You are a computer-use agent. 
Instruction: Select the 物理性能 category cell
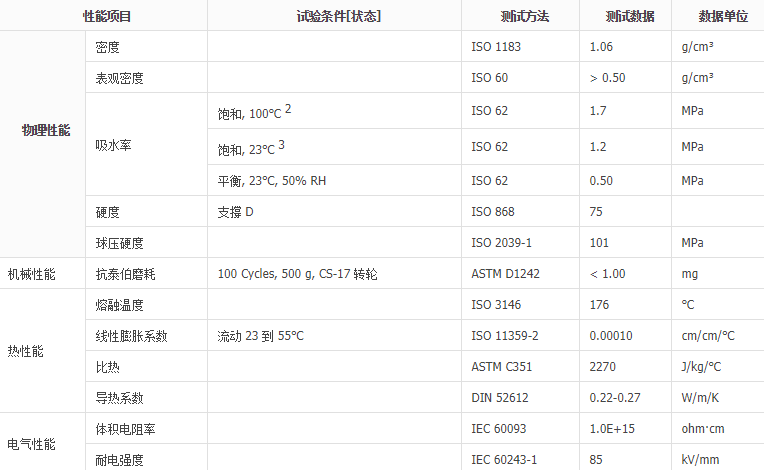[46, 131]
